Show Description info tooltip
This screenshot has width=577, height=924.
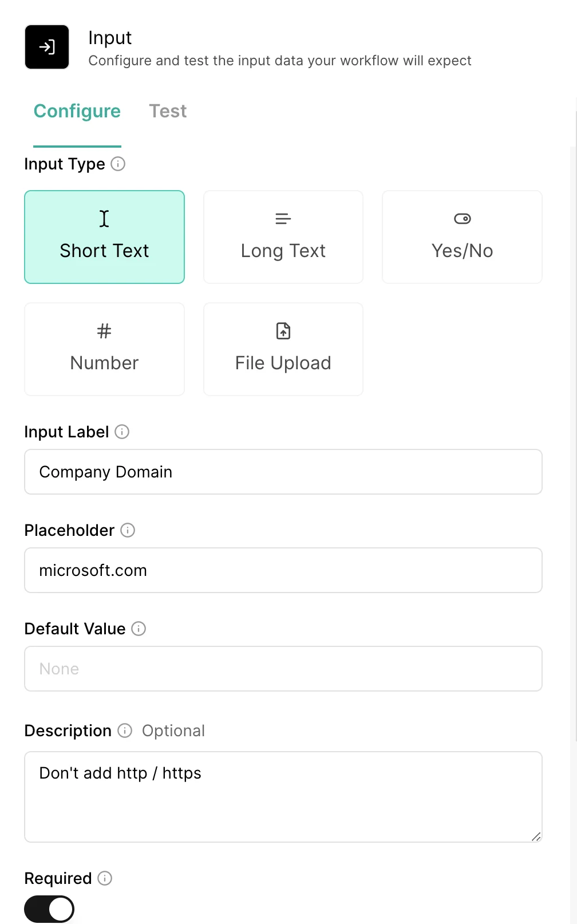point(125,730)
